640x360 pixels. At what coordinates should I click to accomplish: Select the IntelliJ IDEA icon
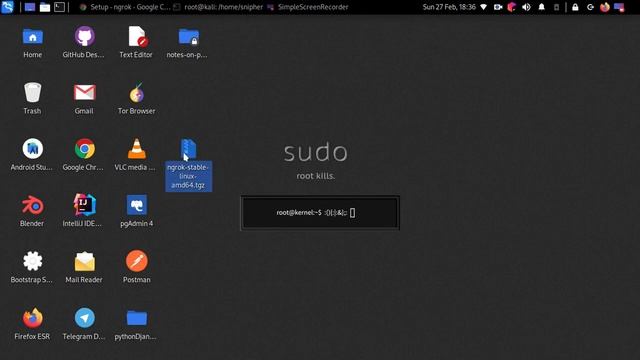tap(84, 211)
